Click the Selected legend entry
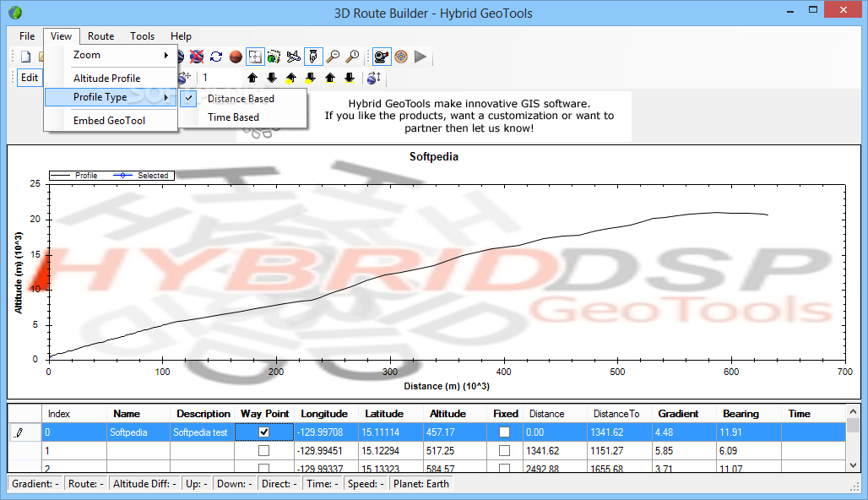Image resolution: width=868 pixels, height=500 pixels. [x=141, y=176]
